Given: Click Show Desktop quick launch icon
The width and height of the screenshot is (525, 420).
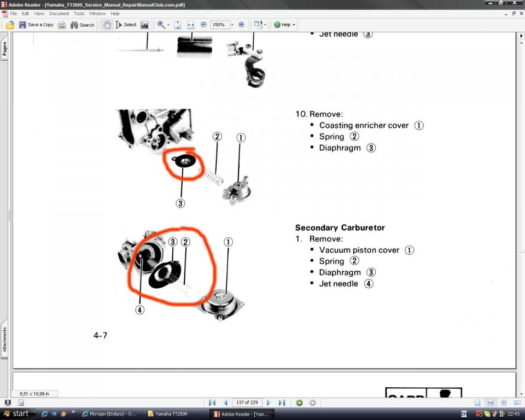Looking at the screenshot, I should 54,414.
